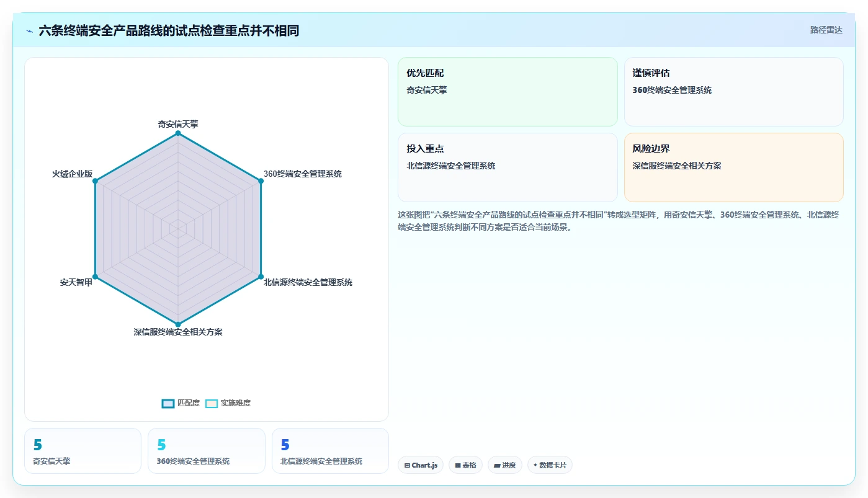Select the 奇安信天擎 radar data point
Screen dimensions: 868x498
click(x=178, y=133)
